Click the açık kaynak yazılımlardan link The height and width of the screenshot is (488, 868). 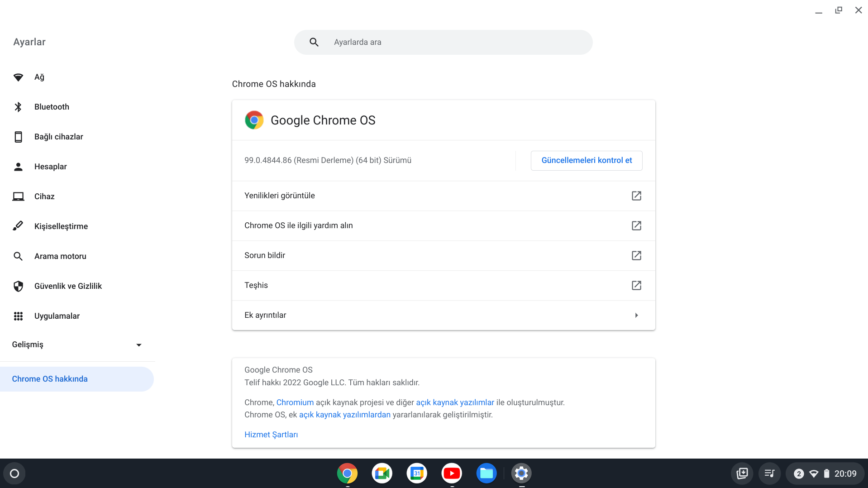[345, 415]
